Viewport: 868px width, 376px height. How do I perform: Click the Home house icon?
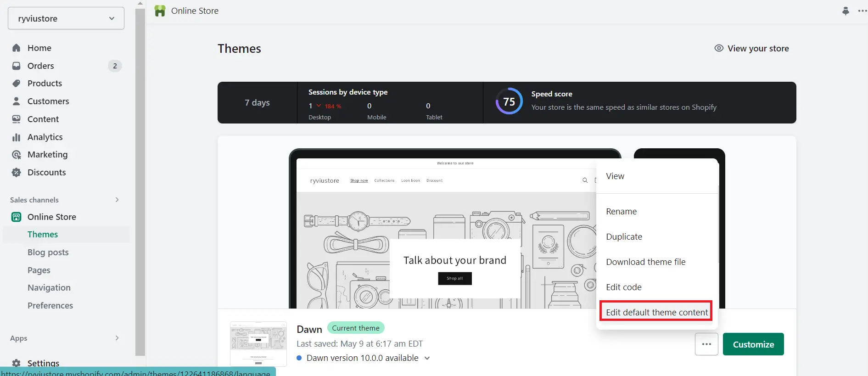pyautogui.click(x=17, y=48)
